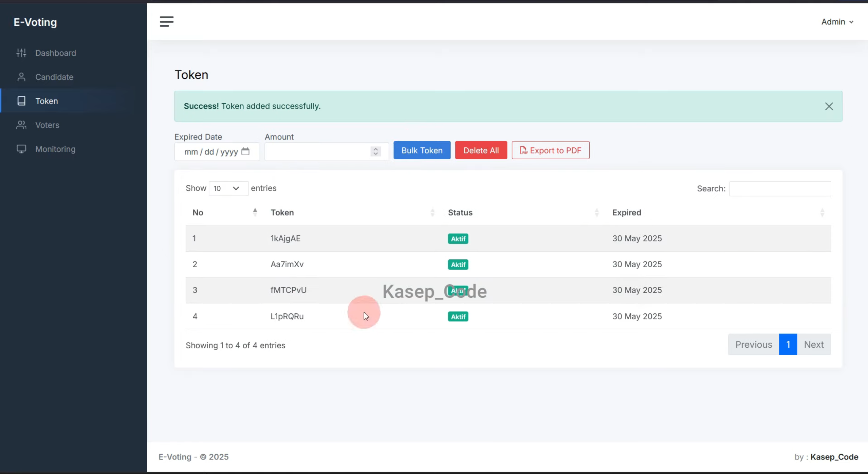The width and height of the screenshot is (868, 474).
Task: Open the Dashboard menu item
Action: click(x=55, y=53)
